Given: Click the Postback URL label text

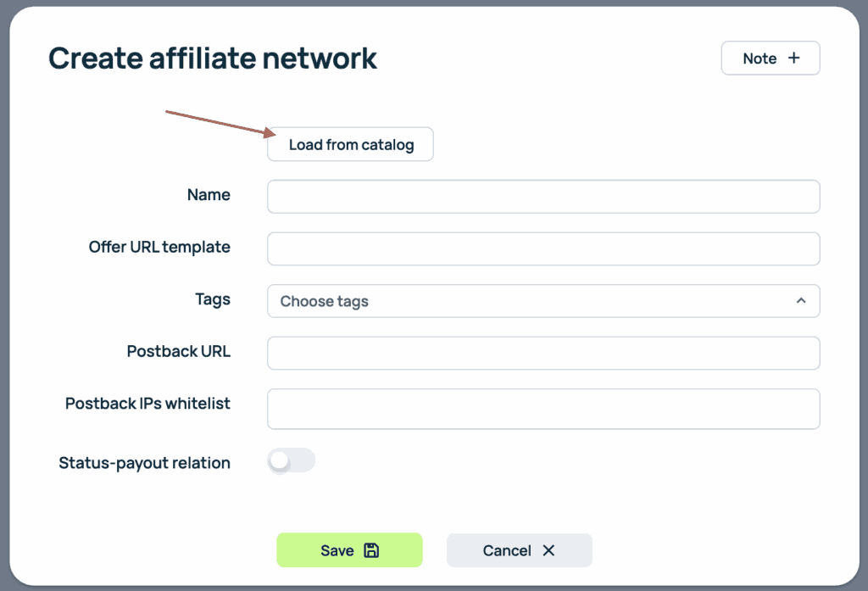Looking at the screenshot, I should coord(178,351).
